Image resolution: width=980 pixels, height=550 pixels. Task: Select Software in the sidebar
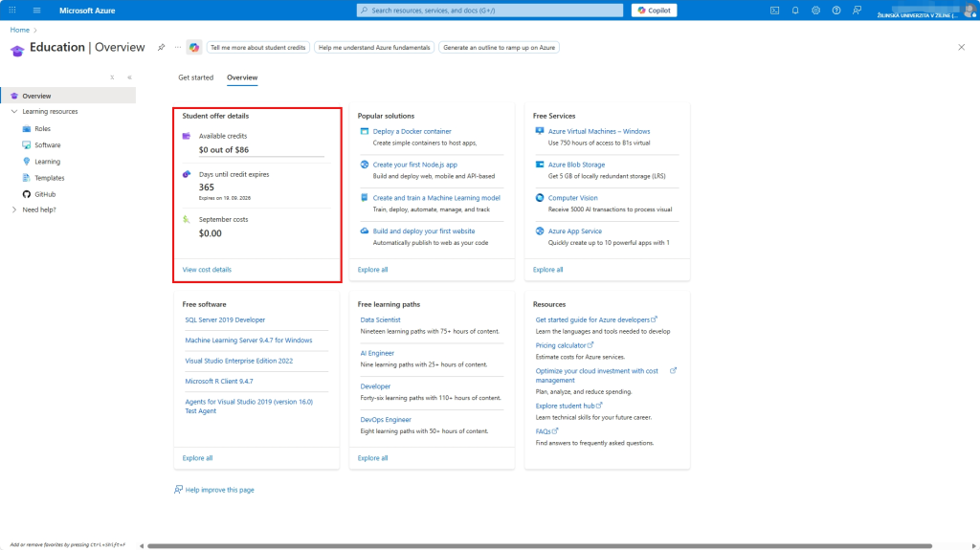pyautogui.click(x=47, y=145)
